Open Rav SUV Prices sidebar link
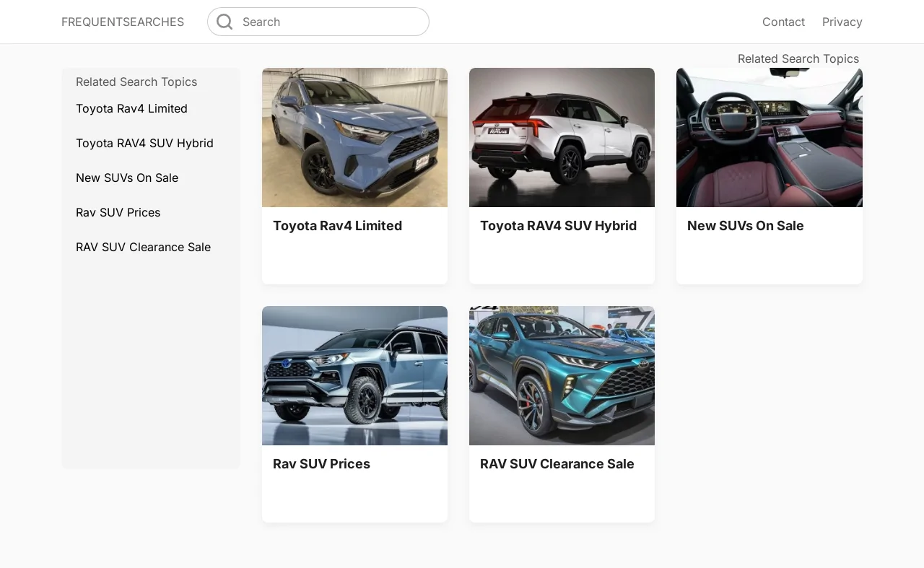Viewport: 924px width, 568px height. pyautogui.click(x=118, y=212)
